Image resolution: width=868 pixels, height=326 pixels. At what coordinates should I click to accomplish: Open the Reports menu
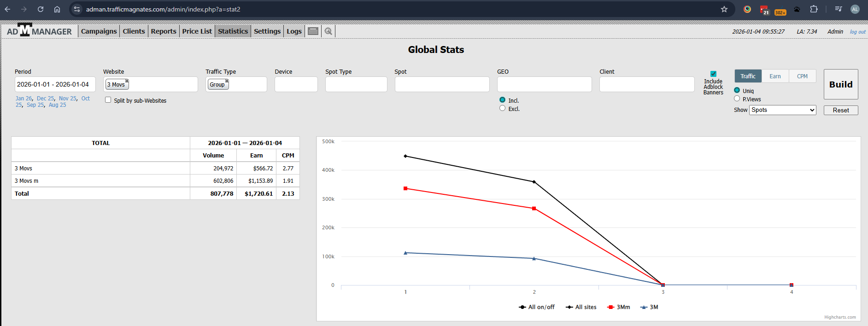[164, 31]
